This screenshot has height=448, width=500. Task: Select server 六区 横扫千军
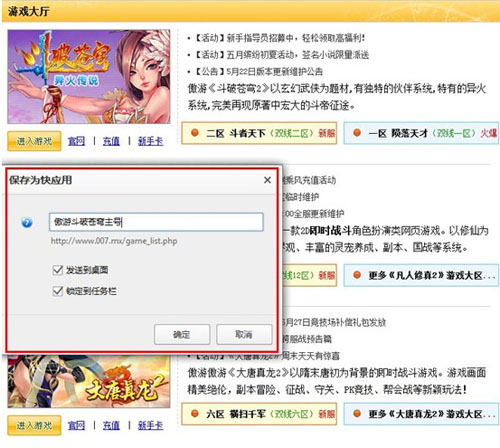click(x=259, y=414)
